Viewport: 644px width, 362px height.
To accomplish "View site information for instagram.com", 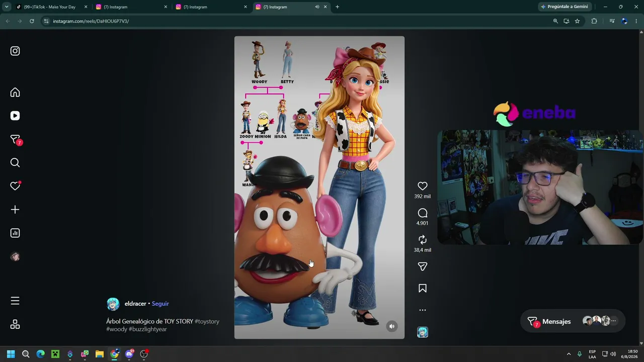I will [x=46, y=21].
